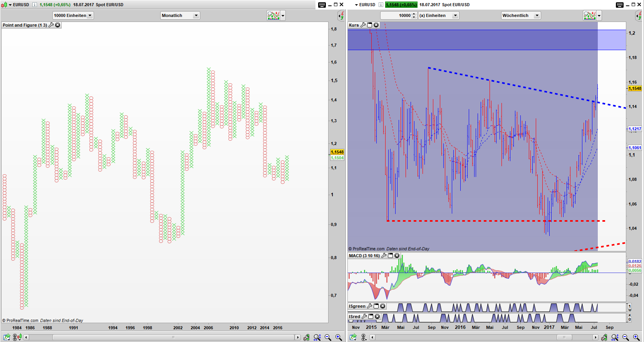Zoom out on the monthly chart
This screenshot has height=342, width=644.
pyautogui.click(x=328, y=337)
